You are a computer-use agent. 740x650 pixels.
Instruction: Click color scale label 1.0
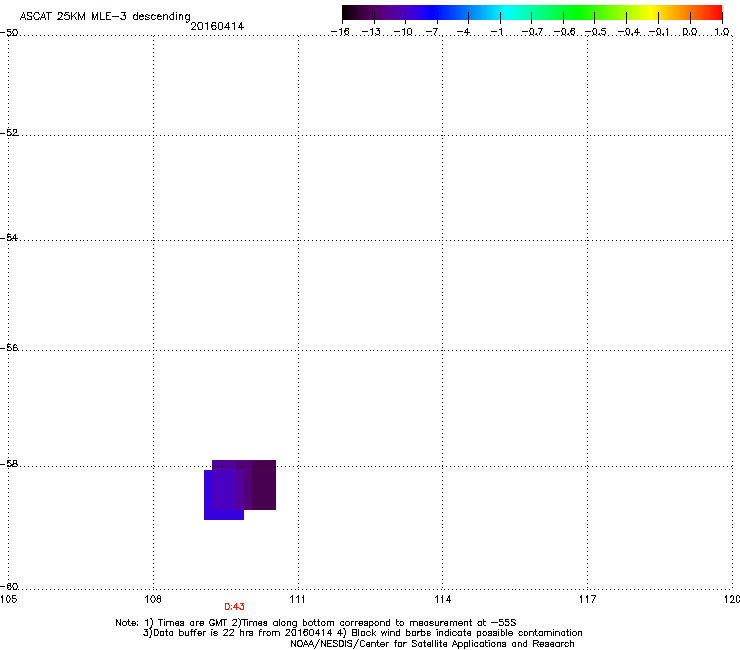[x=722, y=32]
